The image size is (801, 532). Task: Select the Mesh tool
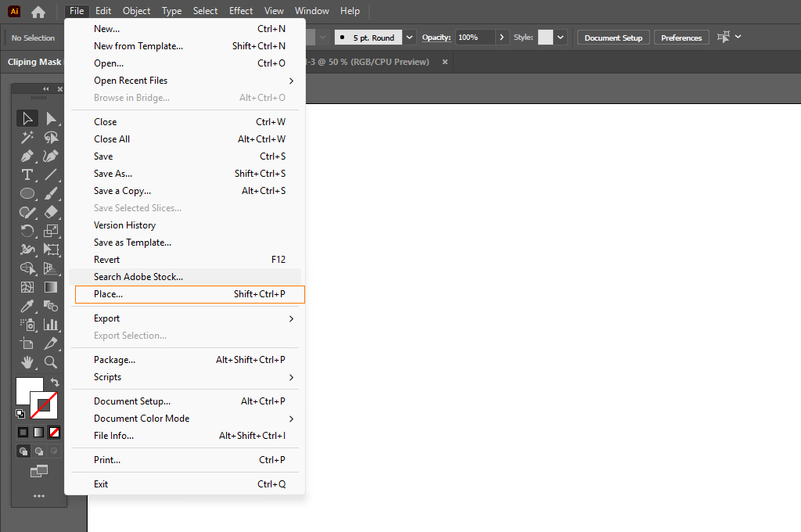(27, 287)
